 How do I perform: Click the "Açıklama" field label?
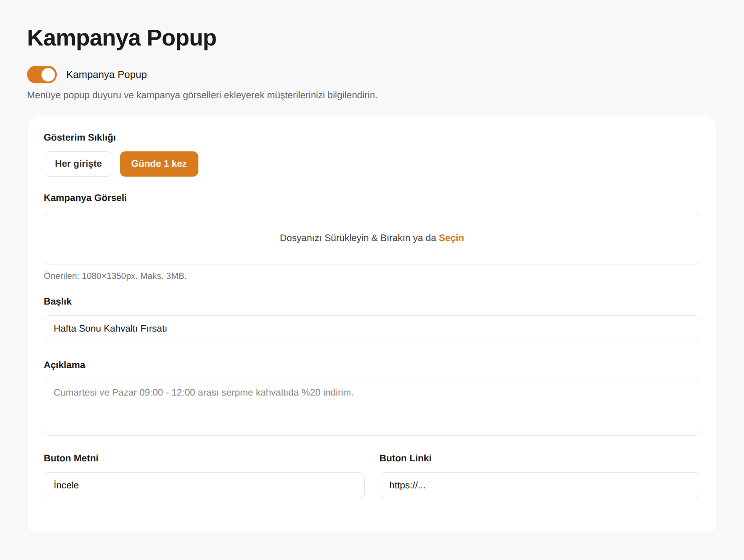coord(64,365)
